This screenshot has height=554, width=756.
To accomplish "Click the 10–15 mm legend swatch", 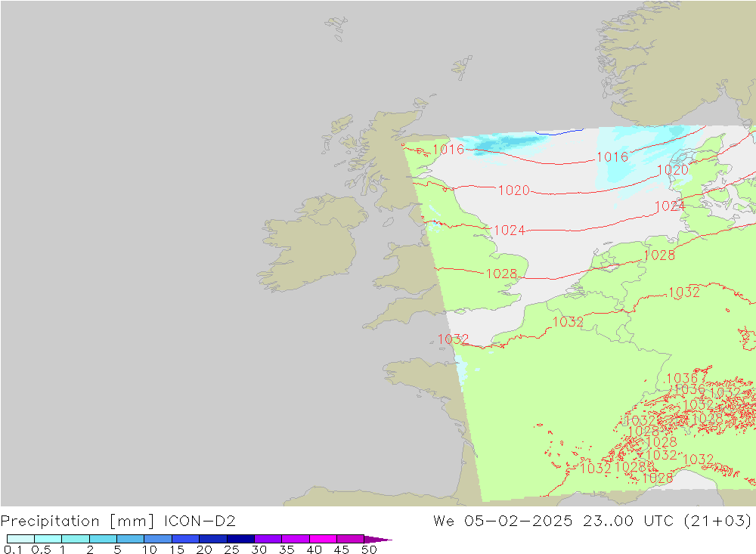I will coord(158,539).
